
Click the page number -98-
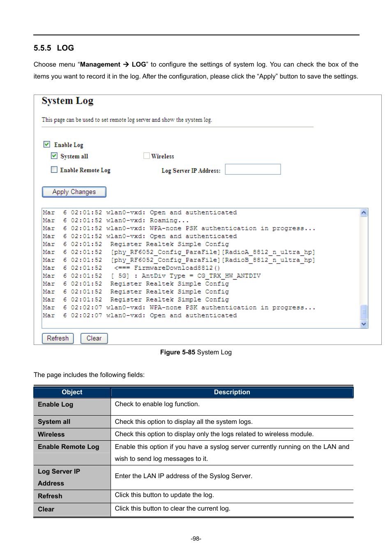196,539
